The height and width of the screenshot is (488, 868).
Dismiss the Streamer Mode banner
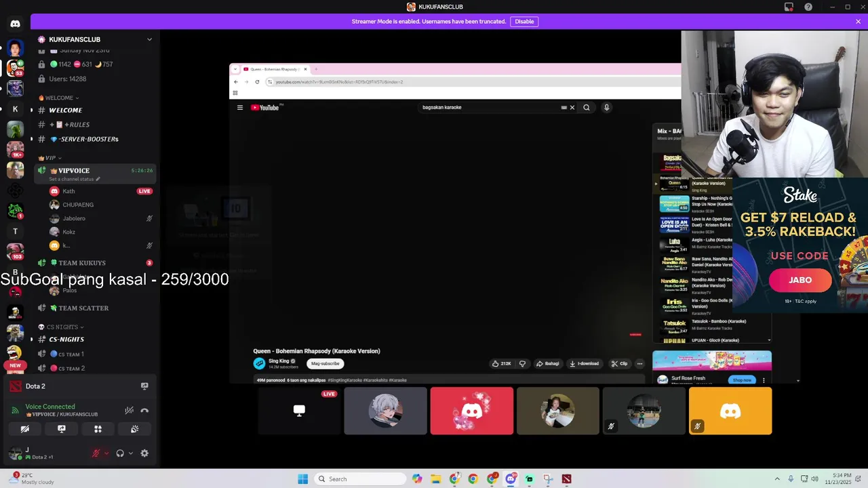point(858,22)
